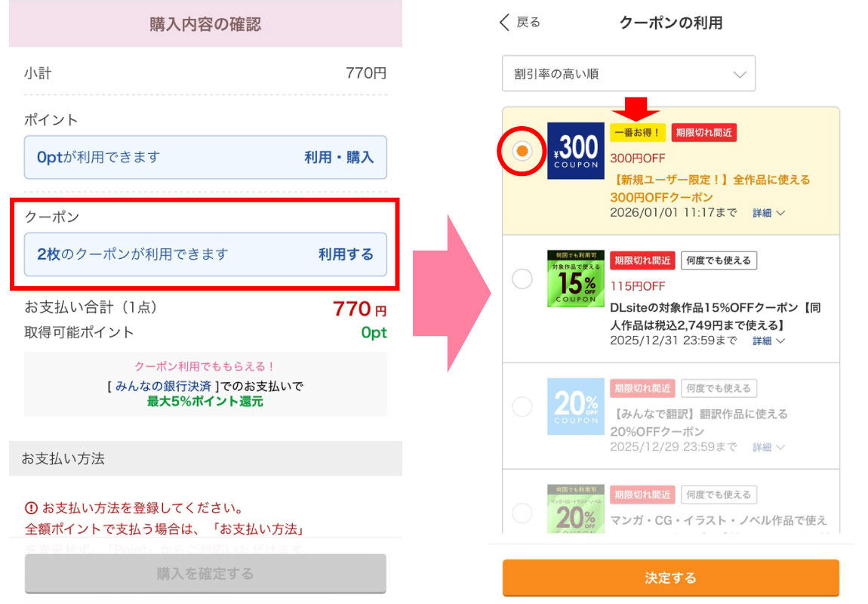Expand 詳細 for the 300円OFF coupon
Image resolution: width=868 pixels, height=604 pixels.
point(768,213)
